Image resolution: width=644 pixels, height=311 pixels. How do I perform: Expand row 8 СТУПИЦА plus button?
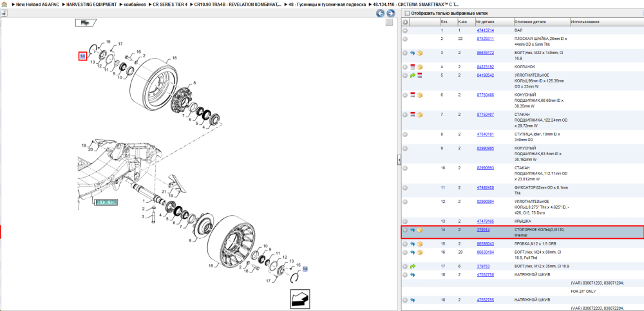405,135
